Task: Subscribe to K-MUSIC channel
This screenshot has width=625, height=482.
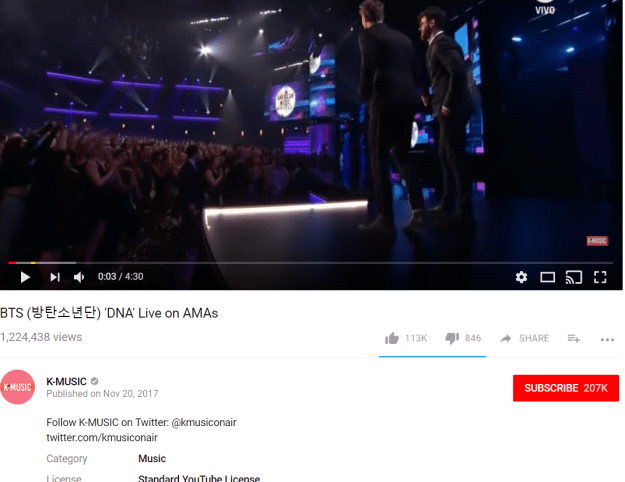Action: point(566,388)
